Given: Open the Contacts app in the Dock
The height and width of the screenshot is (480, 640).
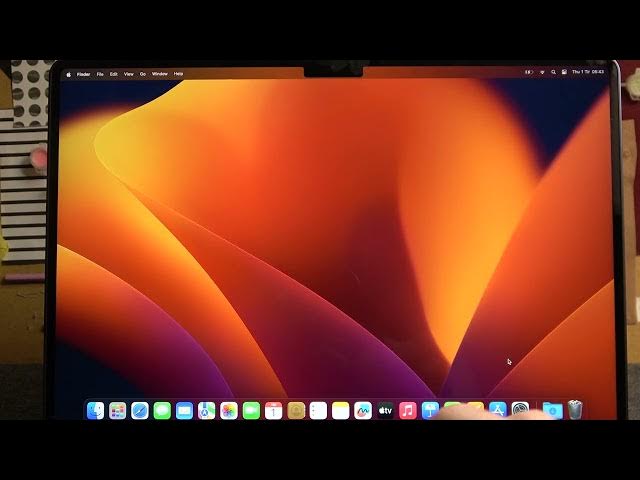Looking at the screenshot, I should [296, 411].
